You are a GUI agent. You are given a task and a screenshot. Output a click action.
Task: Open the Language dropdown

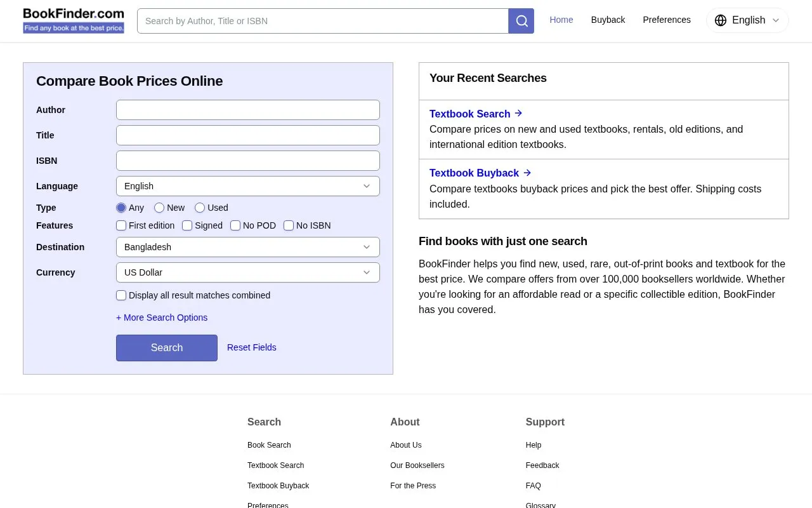click(x=248, y=186)
